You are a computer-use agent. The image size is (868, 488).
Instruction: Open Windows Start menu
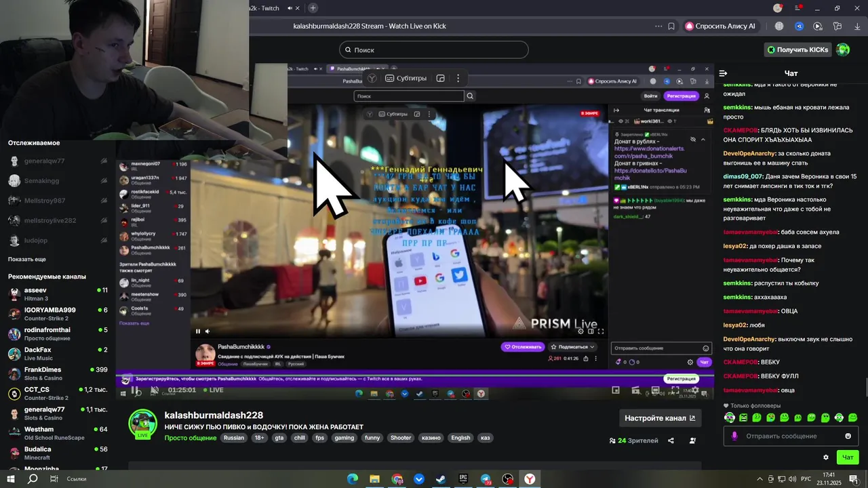coord(11,479)
